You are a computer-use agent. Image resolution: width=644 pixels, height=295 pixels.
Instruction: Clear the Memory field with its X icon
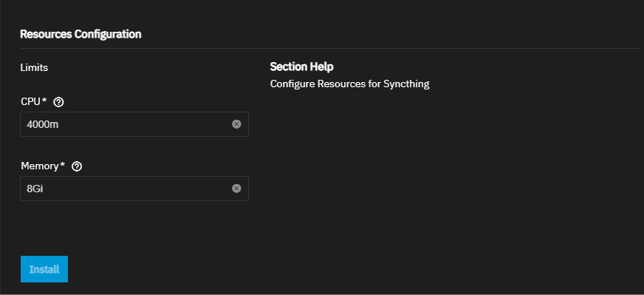pos(236,189)
